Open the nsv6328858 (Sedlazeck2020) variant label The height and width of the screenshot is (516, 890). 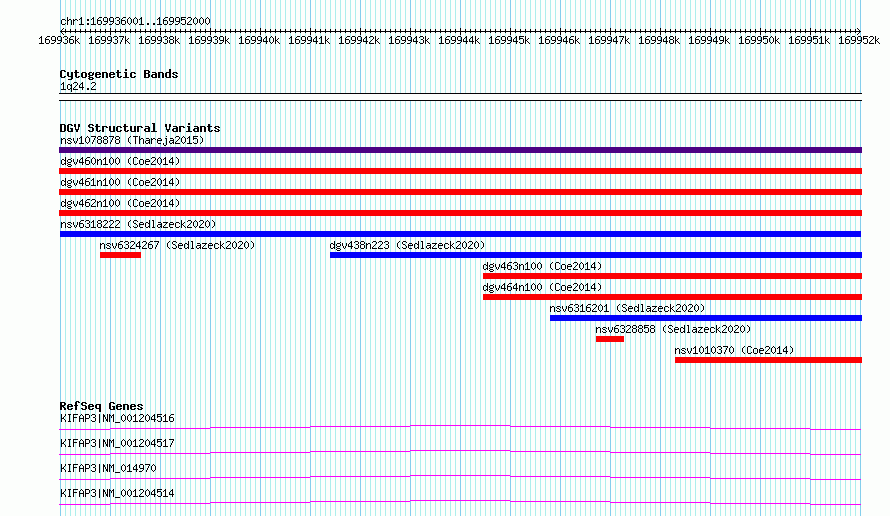point(673,329)
